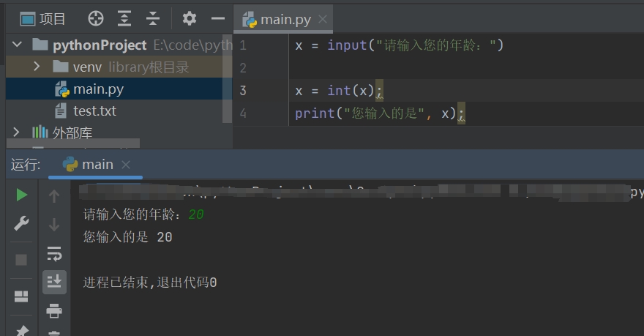Expand all items in project tree
644x336 pixels.
click(124, 18)
